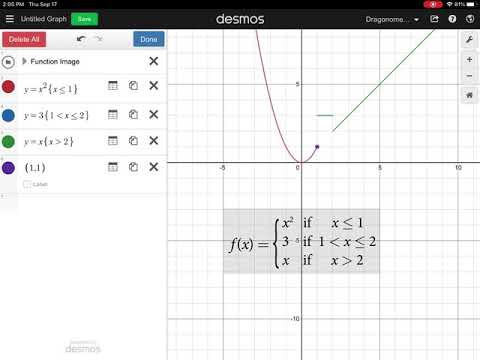Tap the red screen recording indicator
This screenshot has width=480, height=360.
433,4
